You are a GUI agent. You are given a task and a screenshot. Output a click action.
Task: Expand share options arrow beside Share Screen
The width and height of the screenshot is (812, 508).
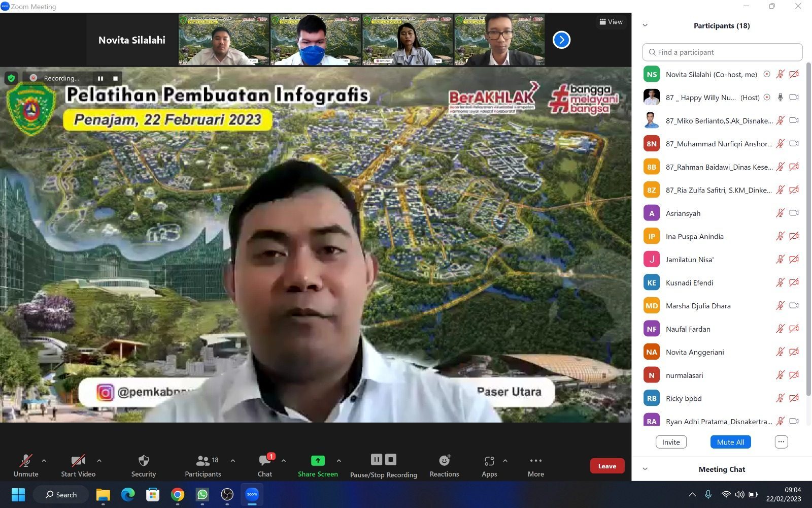pos(339,461)
